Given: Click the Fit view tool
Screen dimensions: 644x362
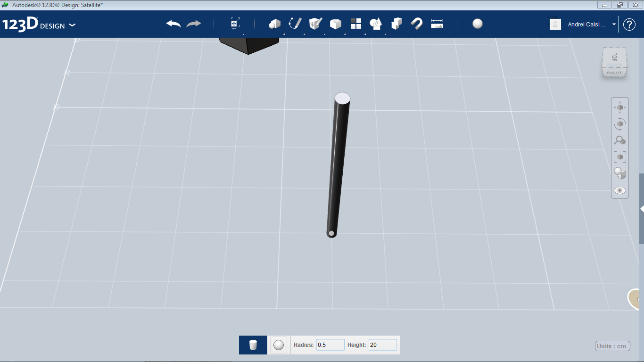Looking at the screenshot, I should (x=620, y=157).
